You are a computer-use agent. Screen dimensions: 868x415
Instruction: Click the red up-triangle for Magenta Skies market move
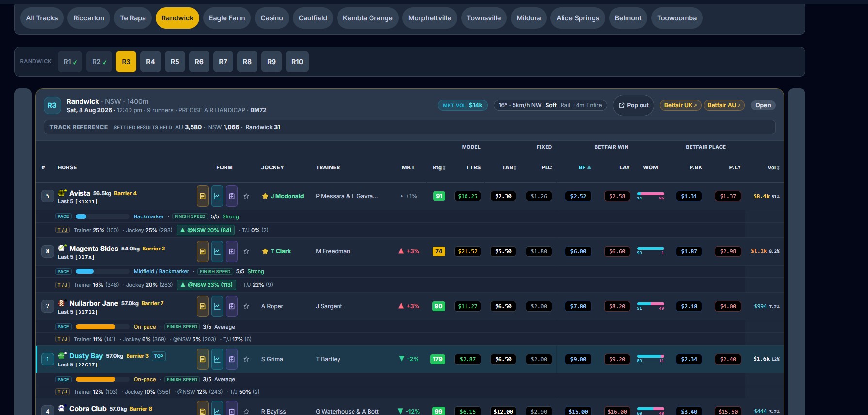point(401,251)
